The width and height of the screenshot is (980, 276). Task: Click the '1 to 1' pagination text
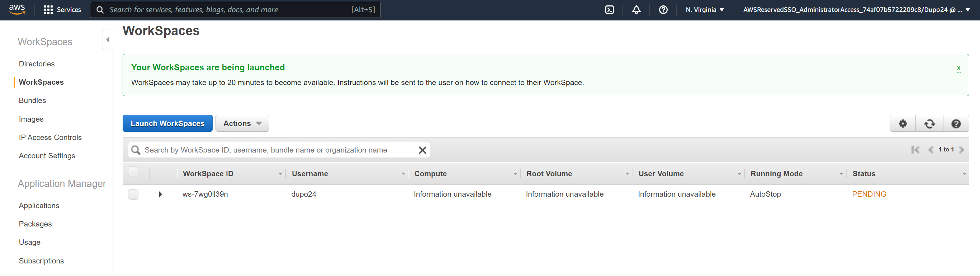pos(946,150)
